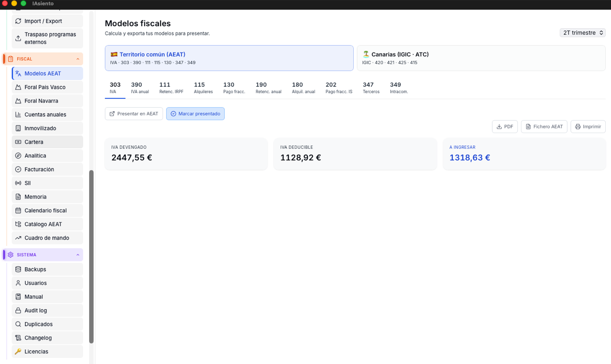Open the 115 Alquileres tab

tap(203, 88)
